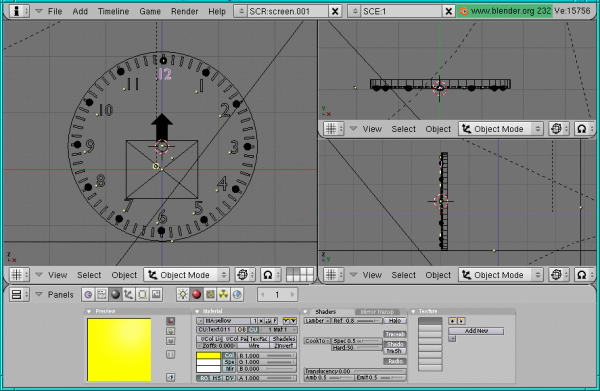The width and height of the screenshot is (600, 391).
Task: Show the Radiosity buttons icon
Action: (x=223, y=295)
